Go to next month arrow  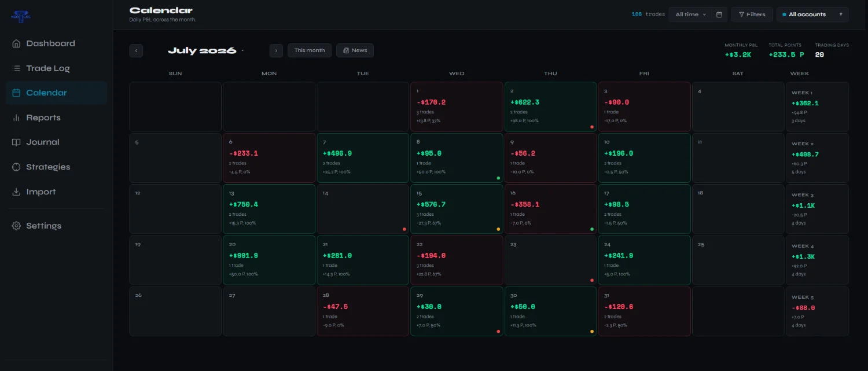click(276, 50)
